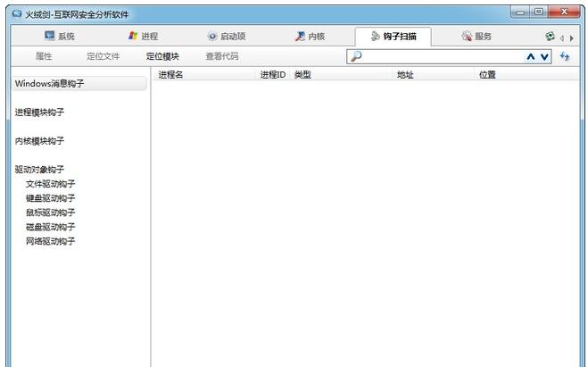This screenshot has height=367, width=588.
Task: Open the 服务 tab
Action: (x=476, y=36)
